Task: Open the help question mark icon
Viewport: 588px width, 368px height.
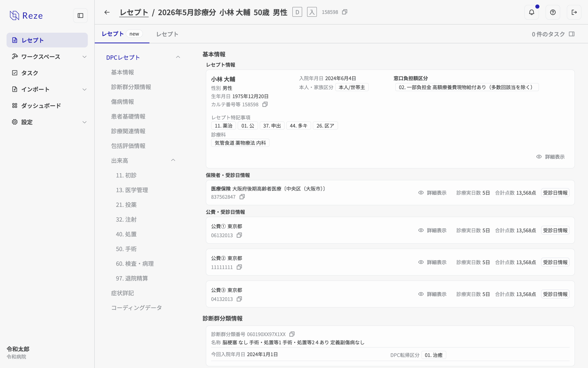Action: tap(553, 12)
